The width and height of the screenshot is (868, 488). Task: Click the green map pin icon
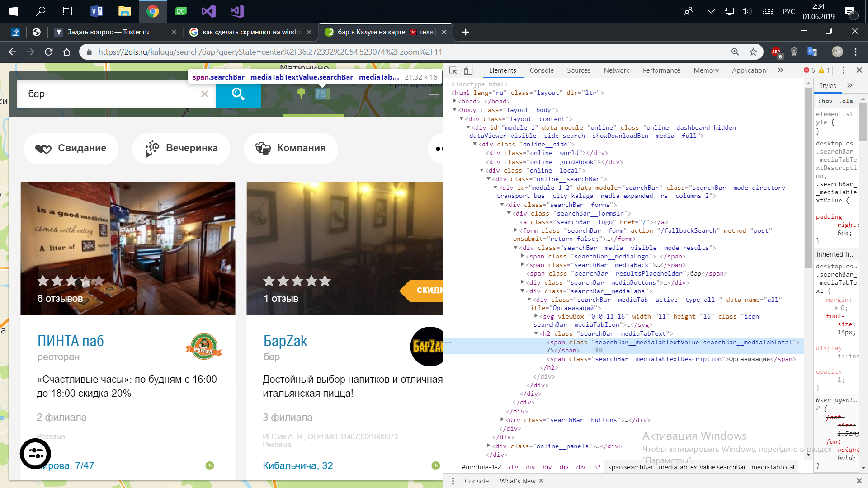(x=301, y=94)
